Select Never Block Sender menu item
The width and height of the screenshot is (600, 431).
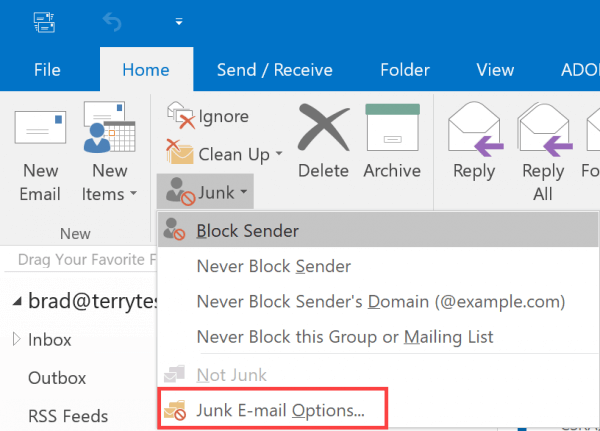[378, 266]
